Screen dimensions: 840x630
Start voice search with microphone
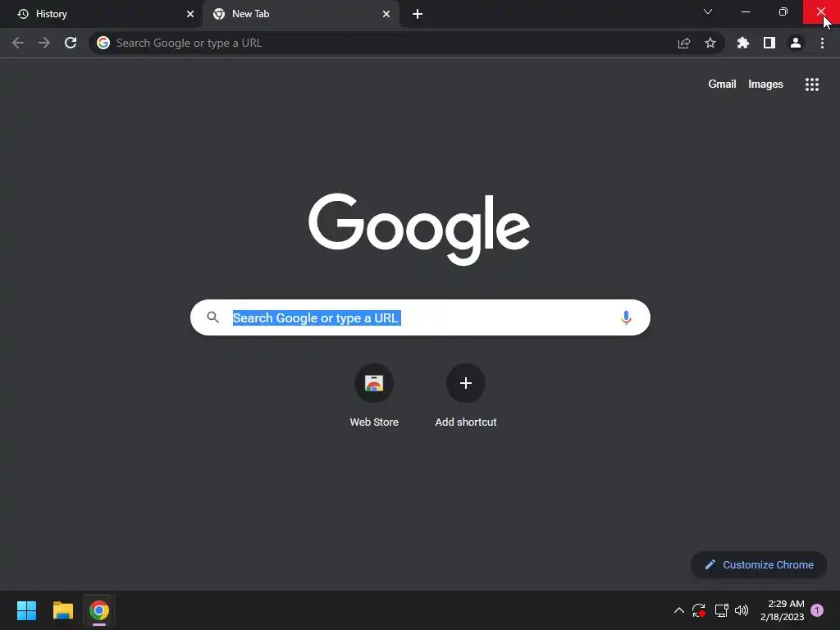(x=626, y=317)
